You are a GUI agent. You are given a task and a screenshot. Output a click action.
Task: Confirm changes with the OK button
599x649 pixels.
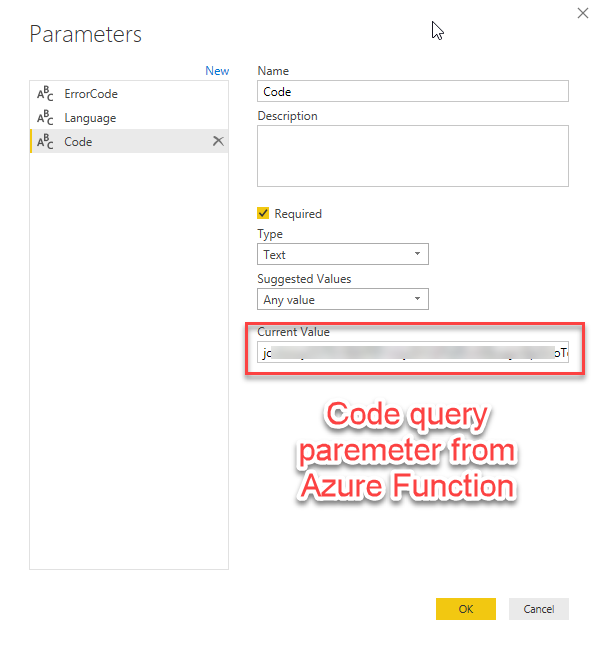coord(466,608)
